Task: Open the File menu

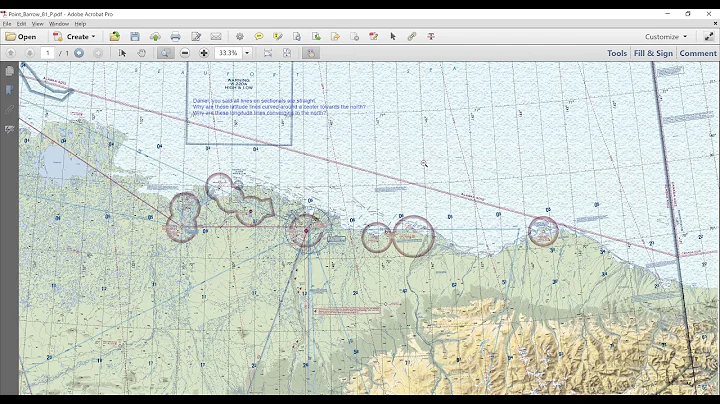Action: 7,24
